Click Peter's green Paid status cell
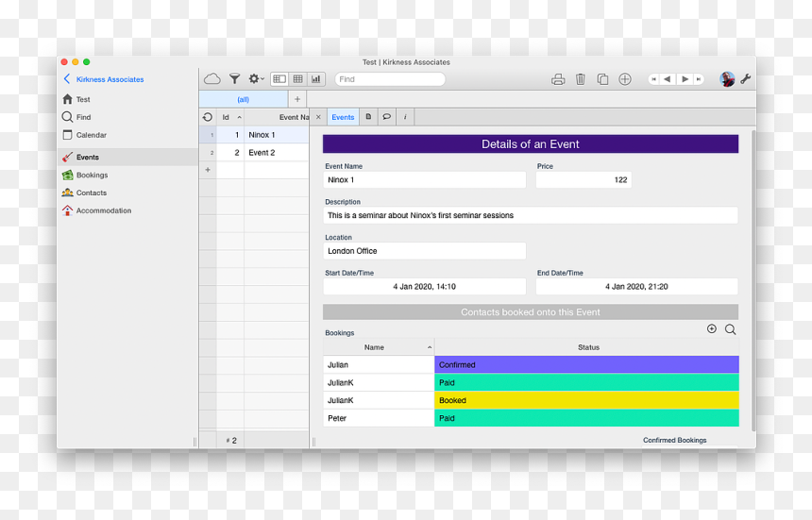Viewport: 812px width, 520px height. pos(586,418)
